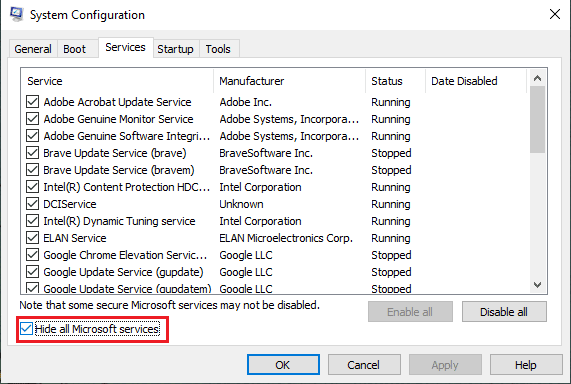Switch to the General tab

tap(33, 49)
